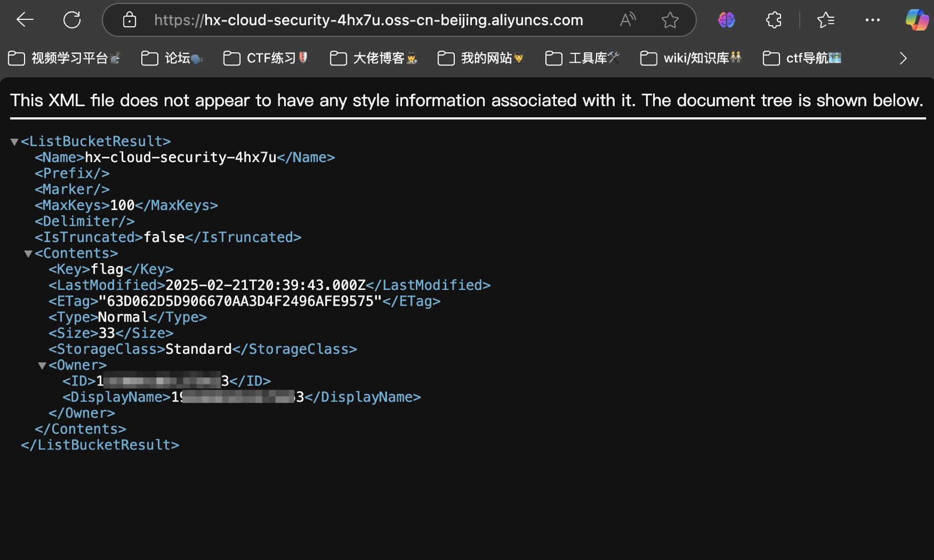This screenshot has height=560, width=934.
Task: Click the browser back arrow
Action: pyautogui.click(x=25, y=20)
